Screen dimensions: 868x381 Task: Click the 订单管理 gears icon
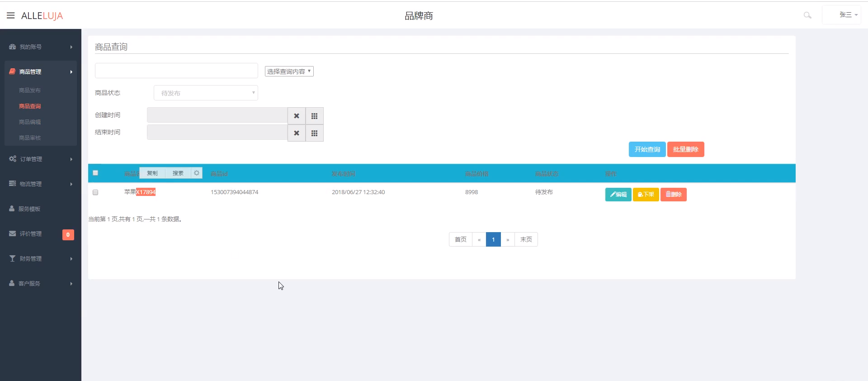pyautogui.click(x=13, y=159)
